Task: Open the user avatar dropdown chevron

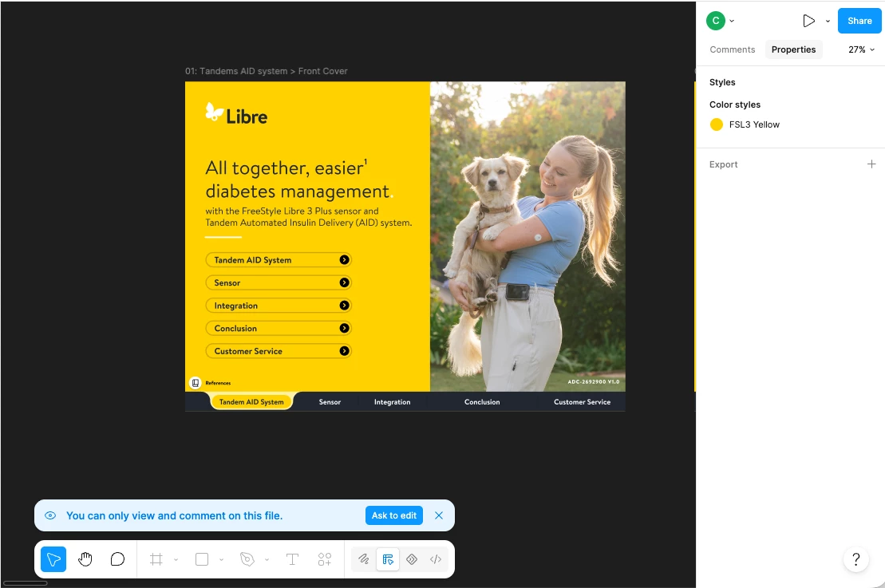Action: click(732, 21)
